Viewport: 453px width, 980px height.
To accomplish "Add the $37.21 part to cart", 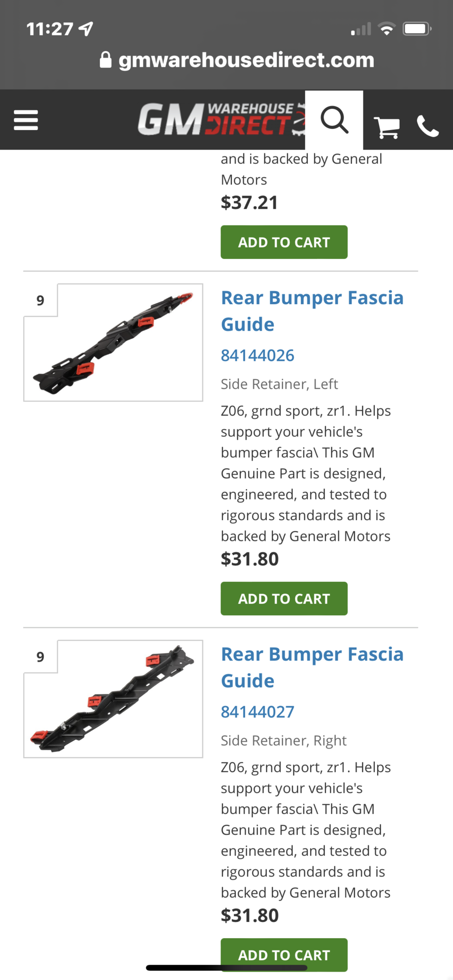I will tap(284, 242).
